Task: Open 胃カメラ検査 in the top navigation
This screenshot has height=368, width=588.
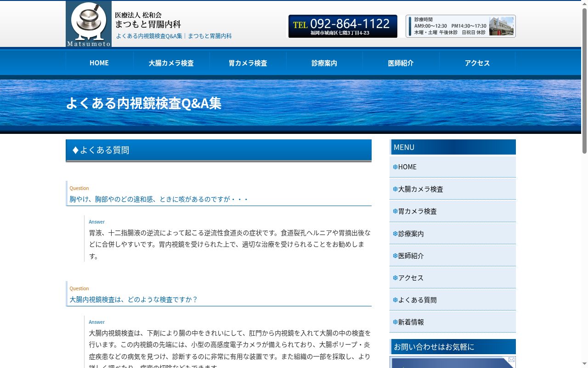Action: point(248,63)
